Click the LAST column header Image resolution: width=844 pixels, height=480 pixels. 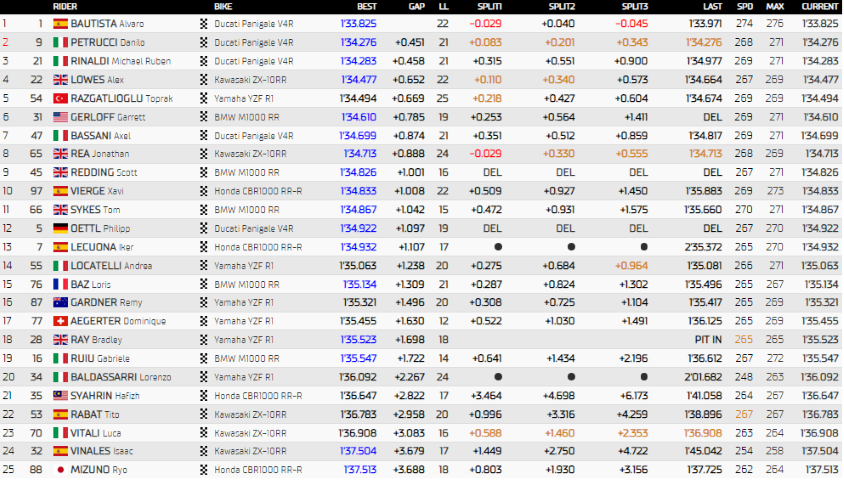pos(713,6)
